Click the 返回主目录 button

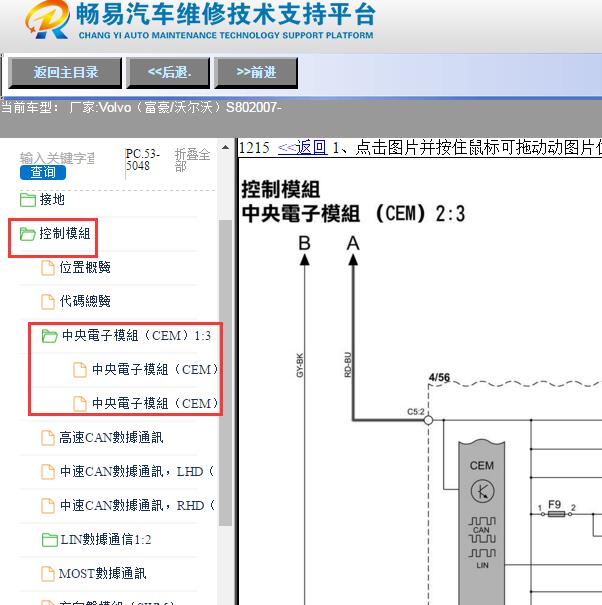point(65,73)
